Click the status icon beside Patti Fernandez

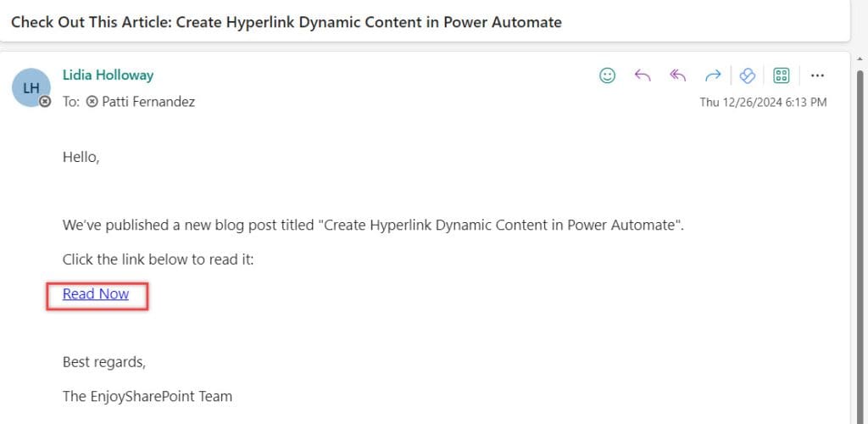[x=92, y=102]
